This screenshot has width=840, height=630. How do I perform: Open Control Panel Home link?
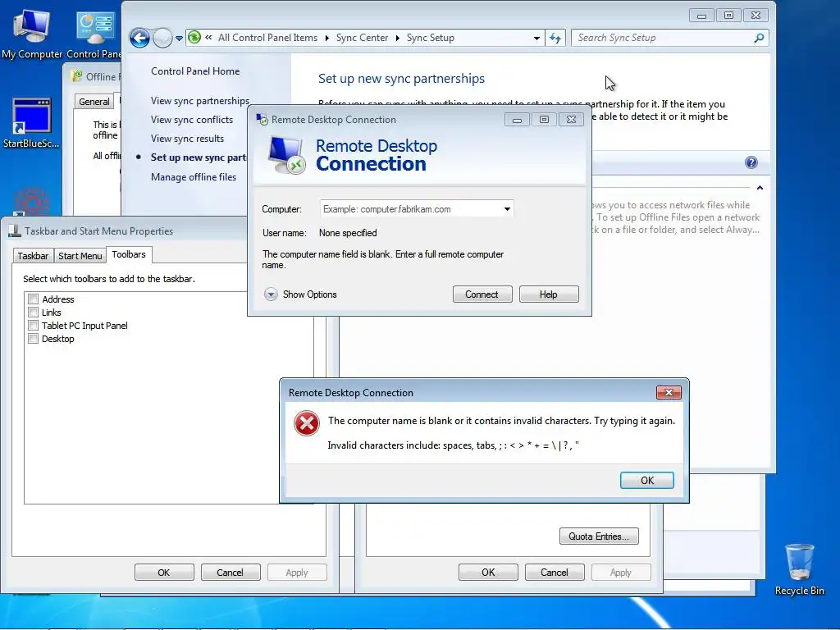coord(195,71)
